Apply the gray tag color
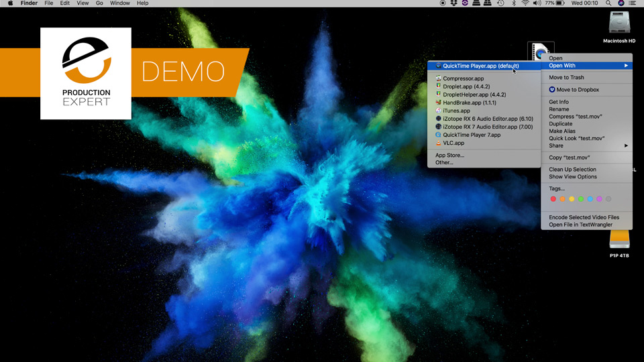 point(608,199)
